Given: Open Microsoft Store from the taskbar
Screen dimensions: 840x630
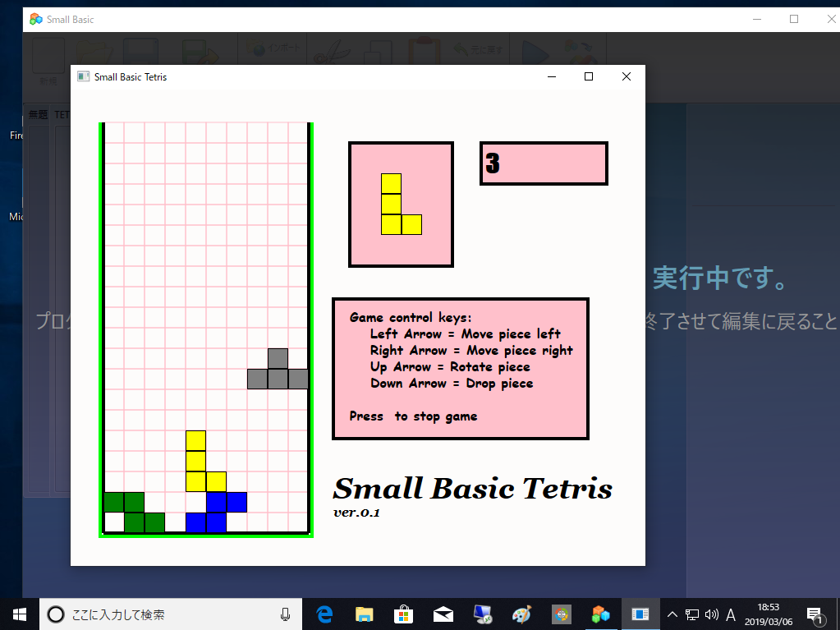Looking at the screenshot, I should click(x=403, y=614).
